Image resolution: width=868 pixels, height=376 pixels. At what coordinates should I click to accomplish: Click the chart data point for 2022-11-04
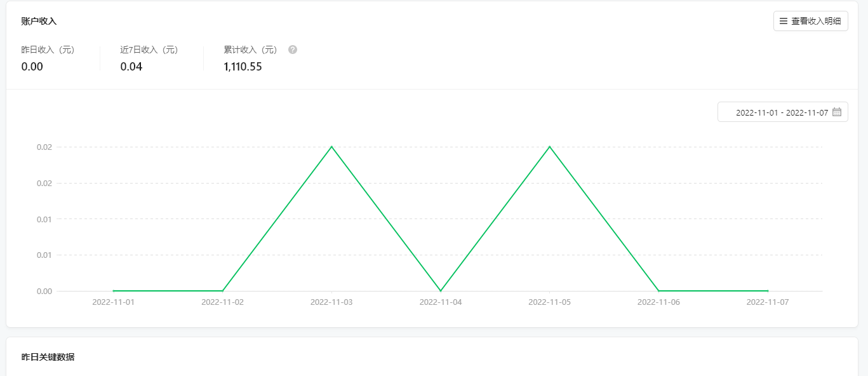coord(441,291)
